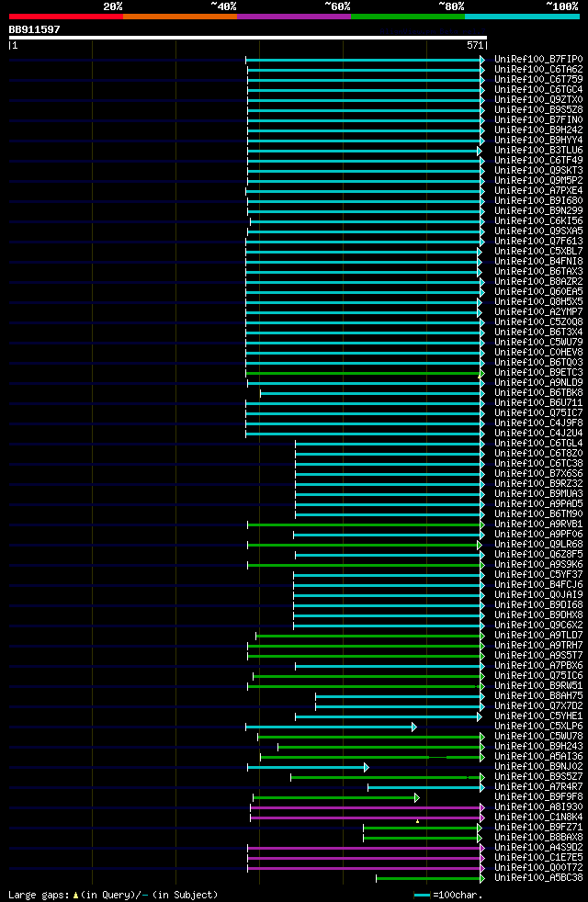Click the UniRef100_B6TBK8 label
588x902 pixels.
[x=538, y=393]
